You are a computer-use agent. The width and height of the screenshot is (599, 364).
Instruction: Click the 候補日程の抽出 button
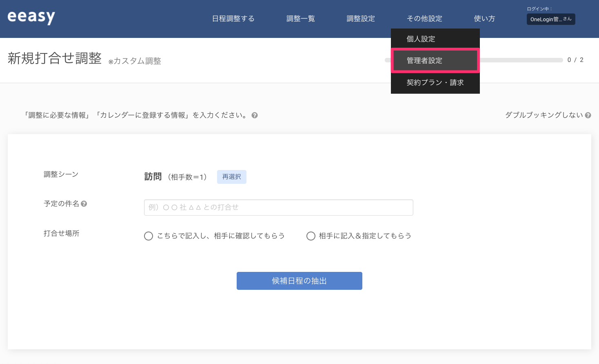tap(299, 281)
